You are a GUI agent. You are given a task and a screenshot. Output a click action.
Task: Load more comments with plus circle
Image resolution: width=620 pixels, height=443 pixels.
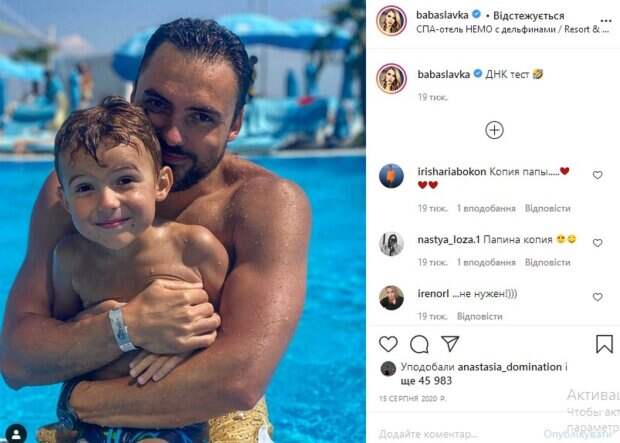pos(494,130)
